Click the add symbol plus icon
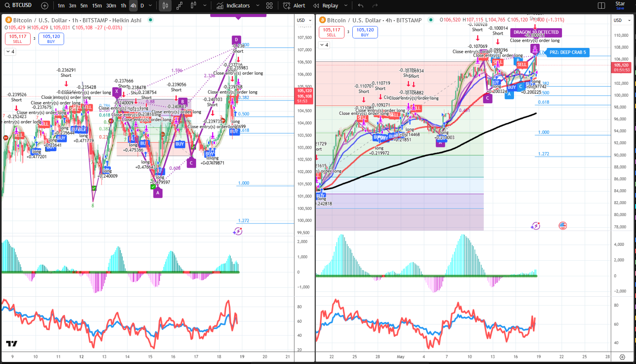This screenshot has width=636, height=364. click(x=45, y=6)
